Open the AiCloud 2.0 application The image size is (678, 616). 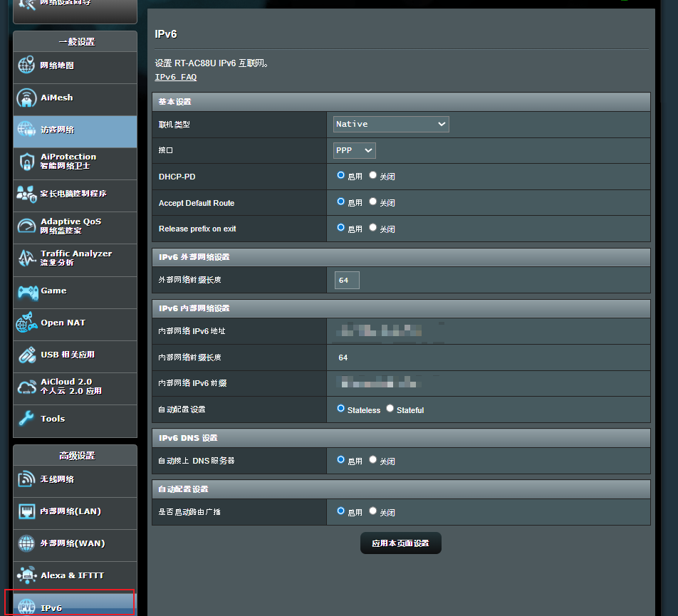[x=68, y=388]
